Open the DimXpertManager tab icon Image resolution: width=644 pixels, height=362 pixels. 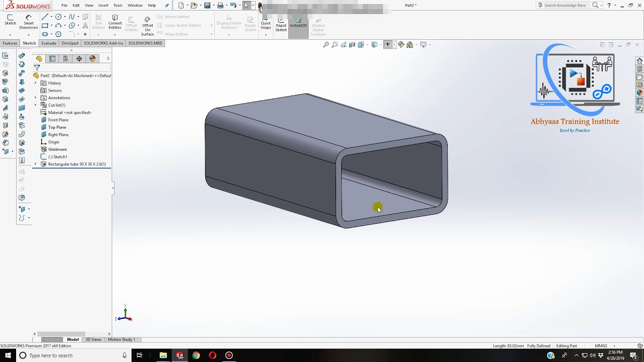[79, 59]
